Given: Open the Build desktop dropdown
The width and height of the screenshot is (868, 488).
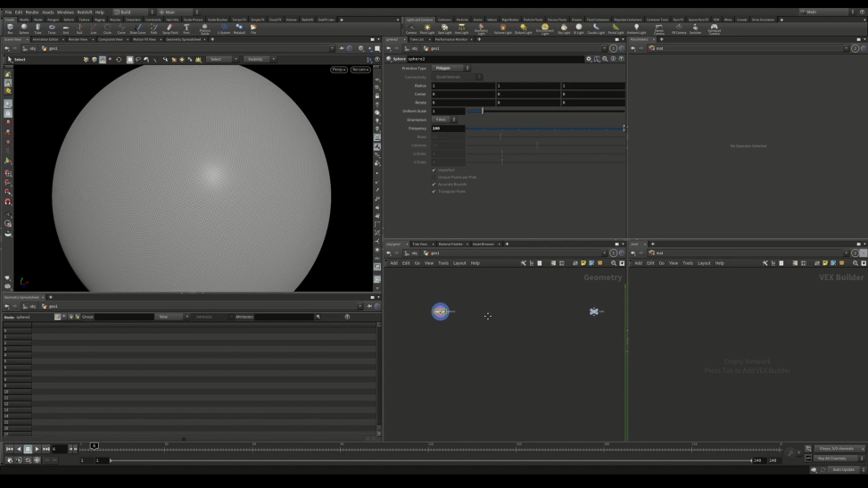Looking at the screenshot, I should point(134,12).
